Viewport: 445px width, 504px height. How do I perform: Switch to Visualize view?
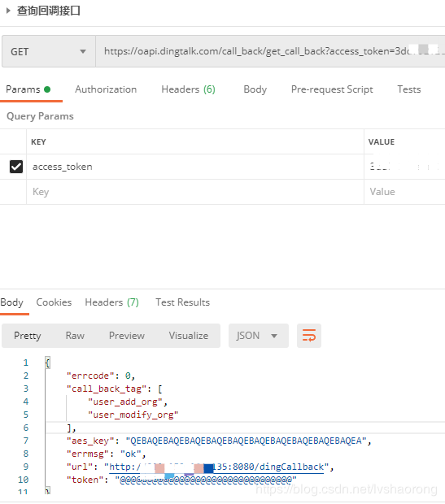pos(189,336)
